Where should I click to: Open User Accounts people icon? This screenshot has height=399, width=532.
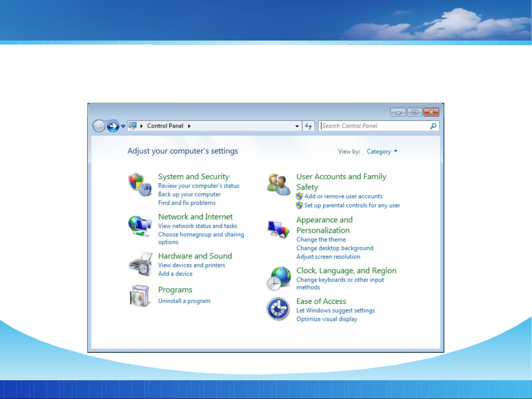tap(279, 185)
